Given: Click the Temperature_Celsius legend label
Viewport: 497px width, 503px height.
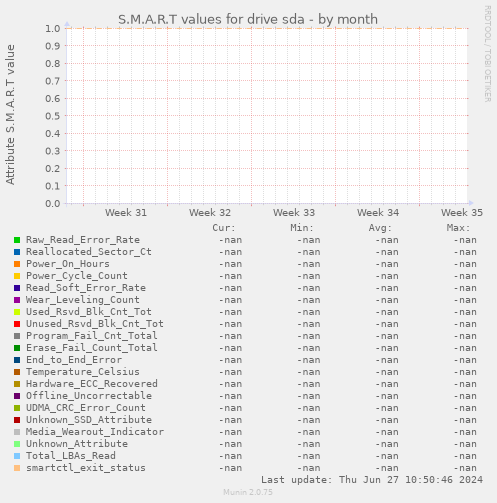Looking at the screenshot, I should click(x=83, y=372).
